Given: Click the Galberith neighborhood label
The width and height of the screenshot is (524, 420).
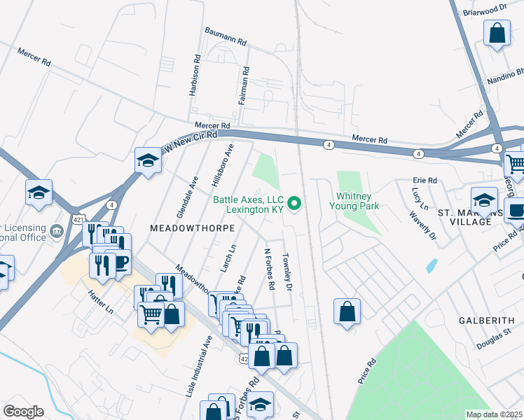Looking at the screenshot, I should (487, 321).
